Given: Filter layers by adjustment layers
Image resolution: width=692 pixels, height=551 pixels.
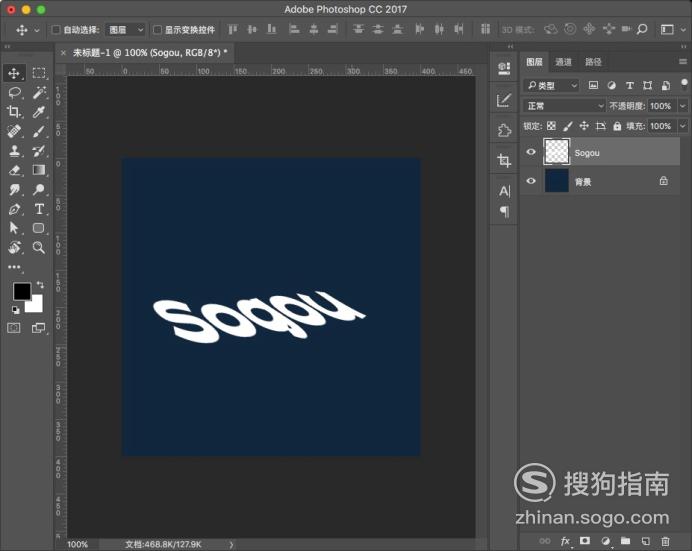Looking at the screenshot, I should point(611,85).
